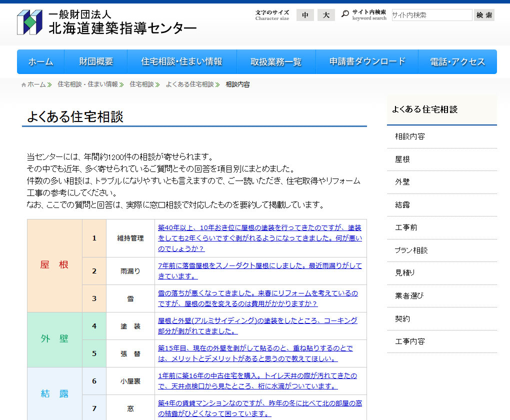This screenshot has width=510, height=420.
Task: Open the 申請書ダウンロード menu item
Action: (367, 62)
